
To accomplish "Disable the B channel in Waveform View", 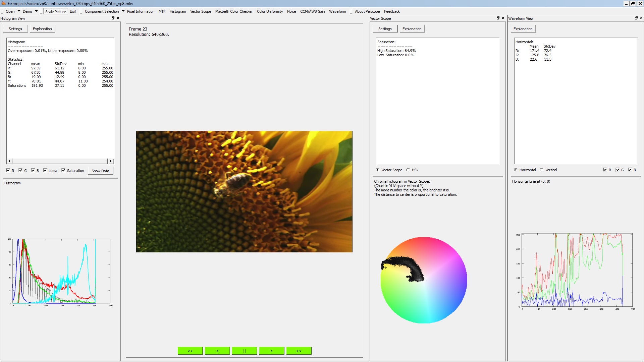I will coord(630,170).
